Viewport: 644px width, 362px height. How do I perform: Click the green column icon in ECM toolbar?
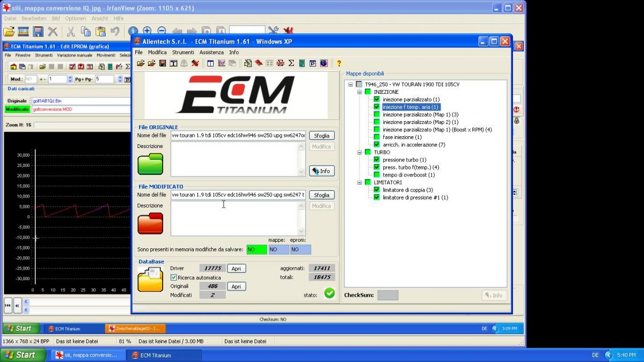pyautogui.click(x=302, y=63)
